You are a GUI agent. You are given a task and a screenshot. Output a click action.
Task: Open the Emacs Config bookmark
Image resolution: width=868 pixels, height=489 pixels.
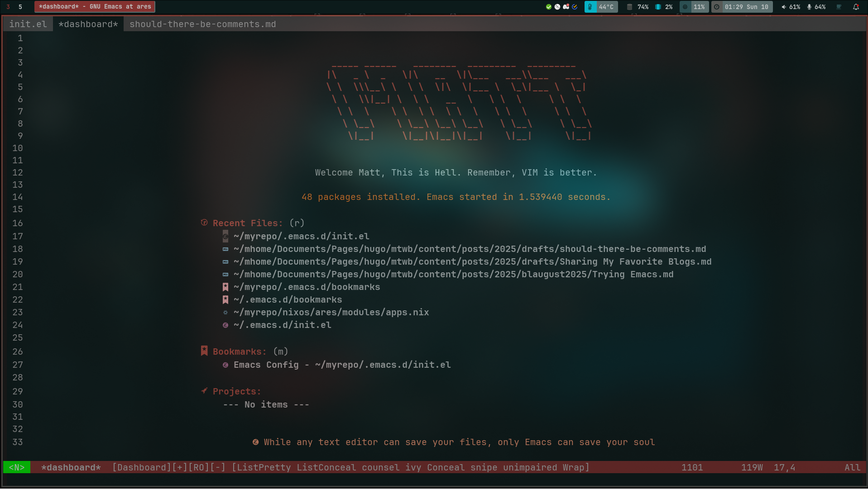342,365
